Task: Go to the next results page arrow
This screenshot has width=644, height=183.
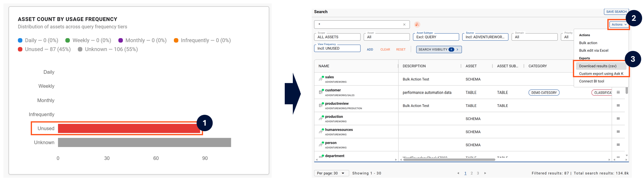Action: point(485,173)
